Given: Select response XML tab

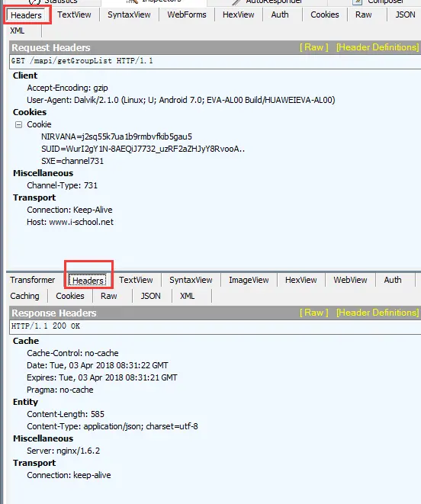Looking at the screenshot, I should tap(187, 296).
